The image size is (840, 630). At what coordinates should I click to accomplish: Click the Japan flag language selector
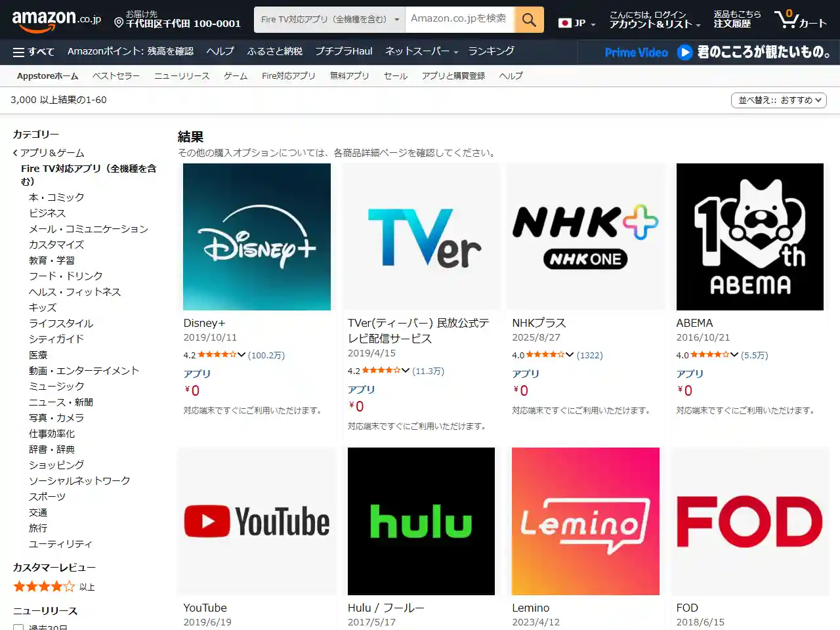click(577, 23)
